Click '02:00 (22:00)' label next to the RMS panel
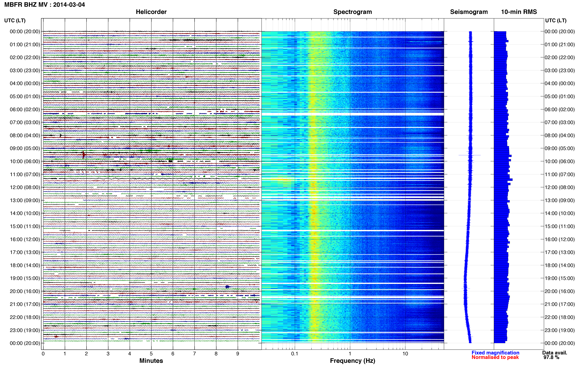This screenshot has width=588, height=368. click(x=560, y=57)
